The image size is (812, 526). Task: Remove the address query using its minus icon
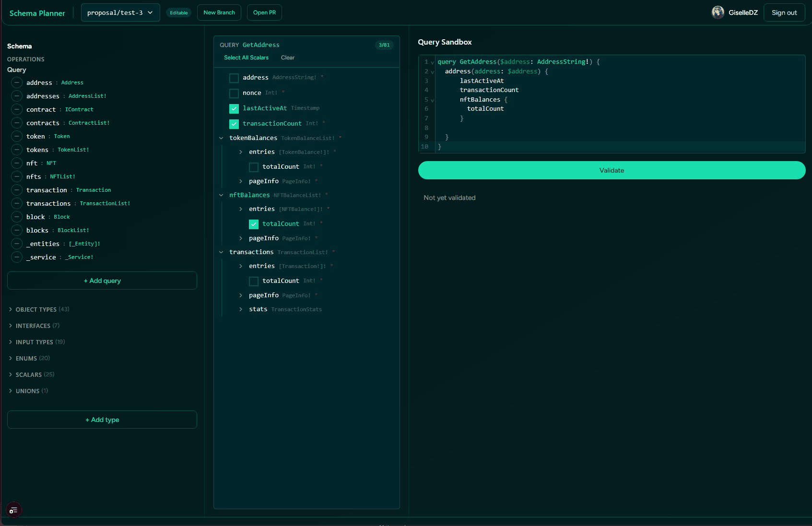16,82
